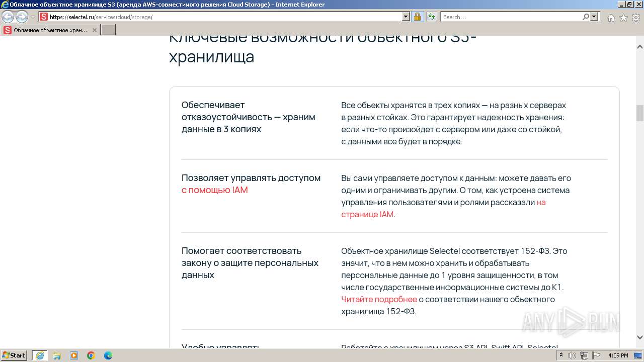Click the page scrollbar down arrow
Screen dimensions: 644x362
click(x=640, y=337)
